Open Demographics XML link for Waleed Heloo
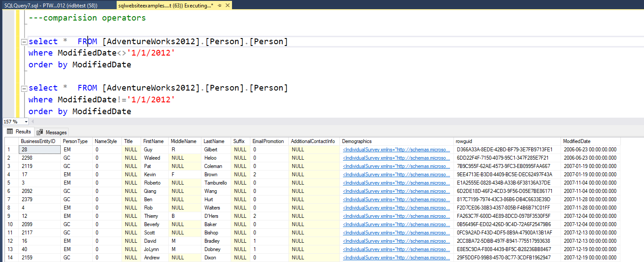Screen dimensions: 644x262 [396, 158]
